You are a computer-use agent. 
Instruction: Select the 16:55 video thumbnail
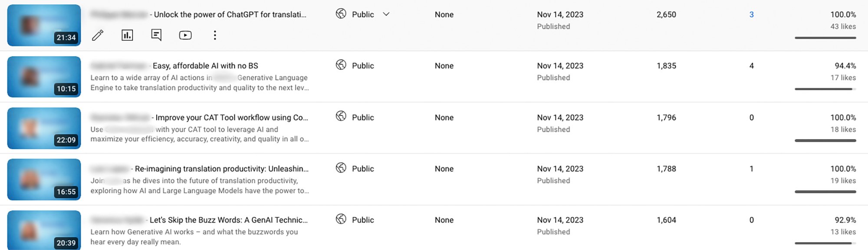click(x=44, y=179)
